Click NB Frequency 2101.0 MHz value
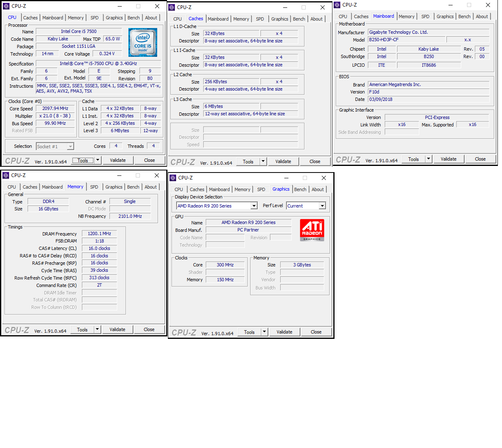502x448 pixels. (x=130, y=216)
